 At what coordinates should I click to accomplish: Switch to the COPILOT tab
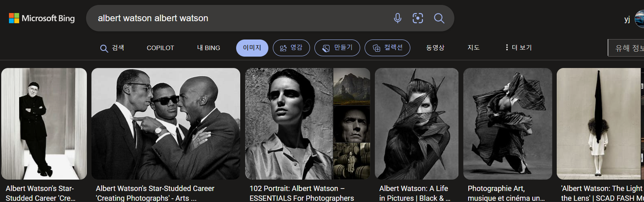click(160, 48)
